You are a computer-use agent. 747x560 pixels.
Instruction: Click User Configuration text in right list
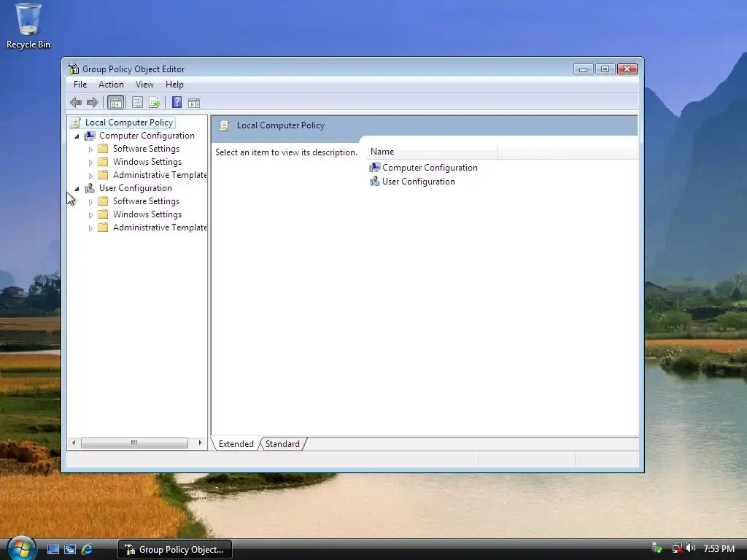click(x=418, y=182)
